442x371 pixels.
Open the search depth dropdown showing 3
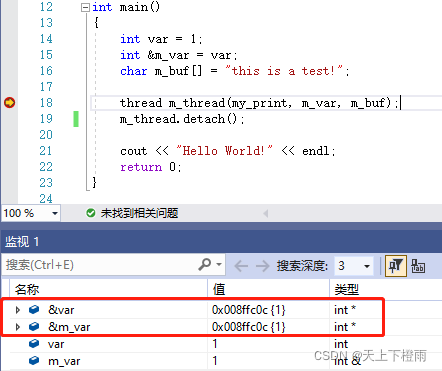(x=367, y=266)
